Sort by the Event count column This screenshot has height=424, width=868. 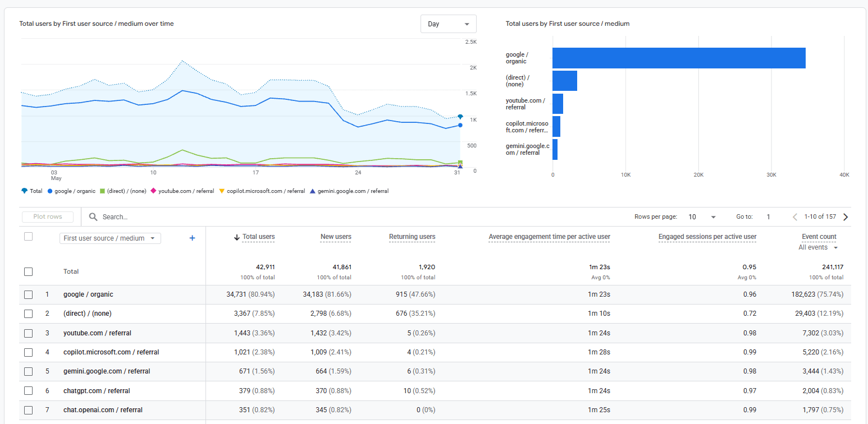[x=819, y=237]
